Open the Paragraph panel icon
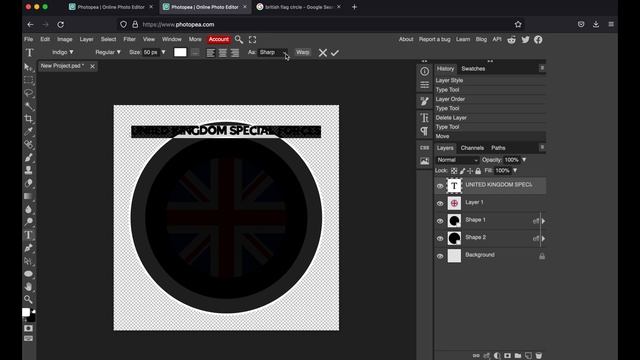This screenshot has height=360, width=640. pos(424,131)
